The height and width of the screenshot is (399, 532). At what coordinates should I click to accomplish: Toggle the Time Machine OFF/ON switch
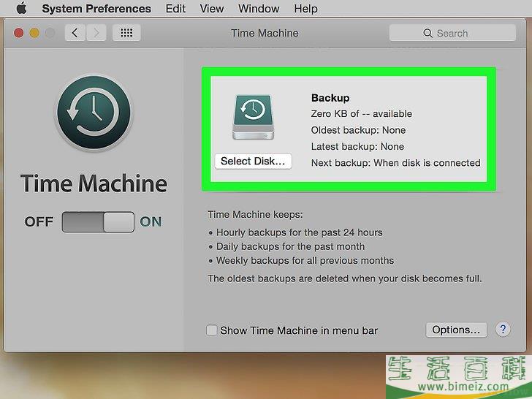click(98, 222)
